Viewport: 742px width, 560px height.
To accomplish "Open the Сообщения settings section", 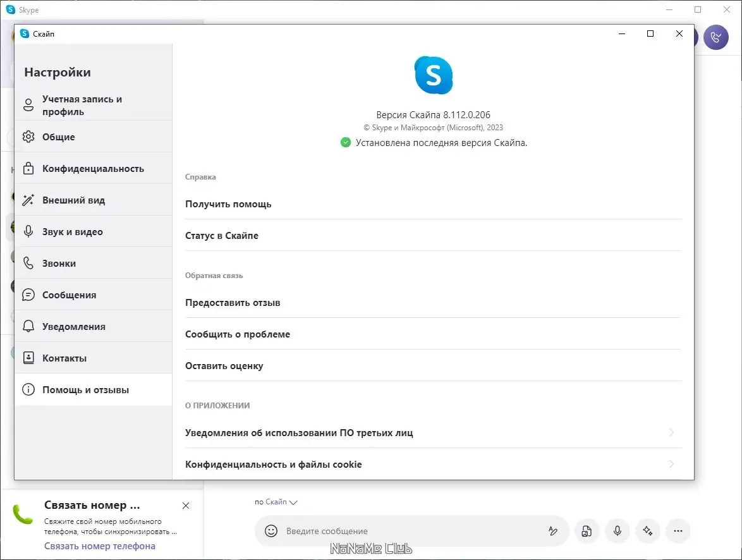I will (x=93, y=295).
